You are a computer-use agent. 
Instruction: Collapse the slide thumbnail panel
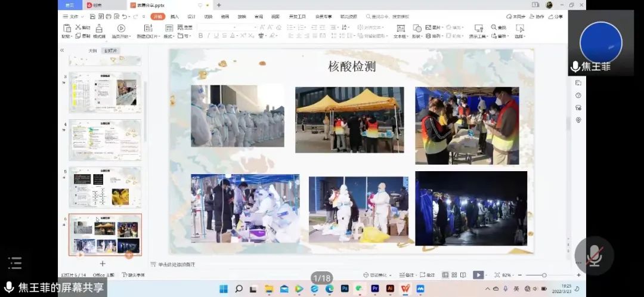pyautogui.click(x=62, y=51)
